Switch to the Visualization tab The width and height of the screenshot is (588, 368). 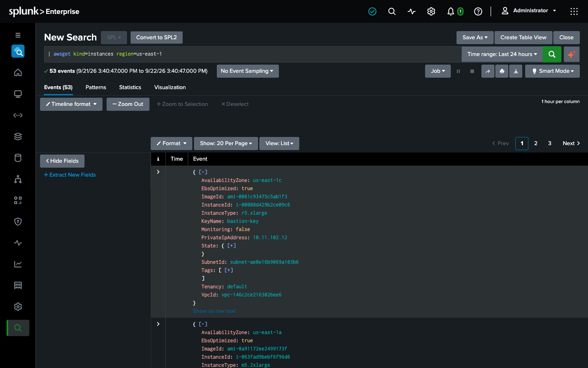(170, 88)
